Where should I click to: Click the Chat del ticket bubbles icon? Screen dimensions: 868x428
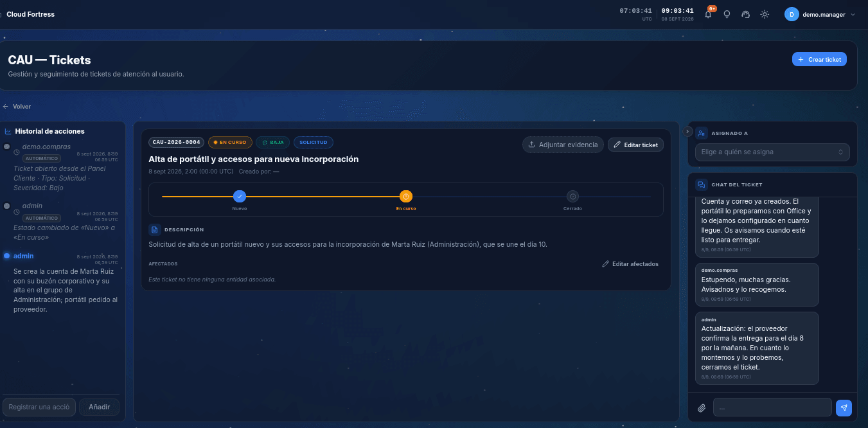click(702, 184)
